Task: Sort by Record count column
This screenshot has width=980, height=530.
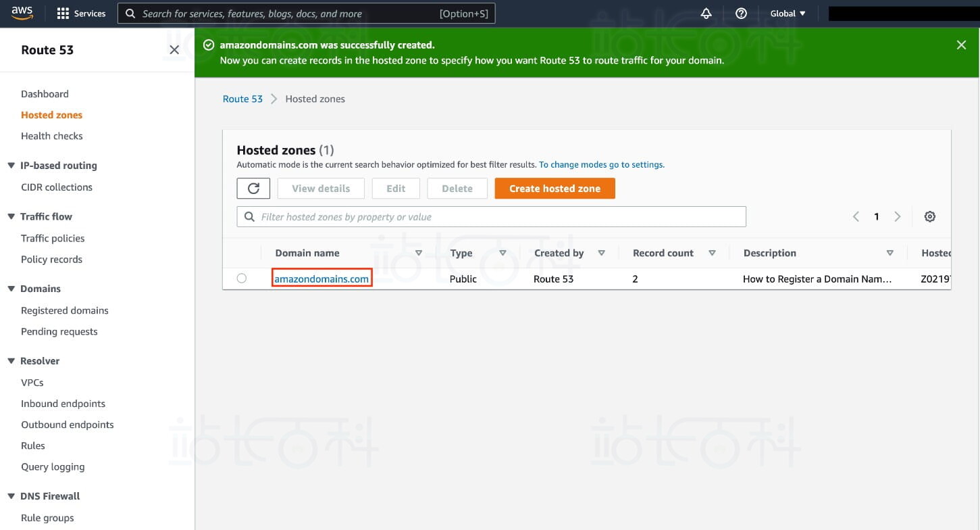Action: pos(712,254)
